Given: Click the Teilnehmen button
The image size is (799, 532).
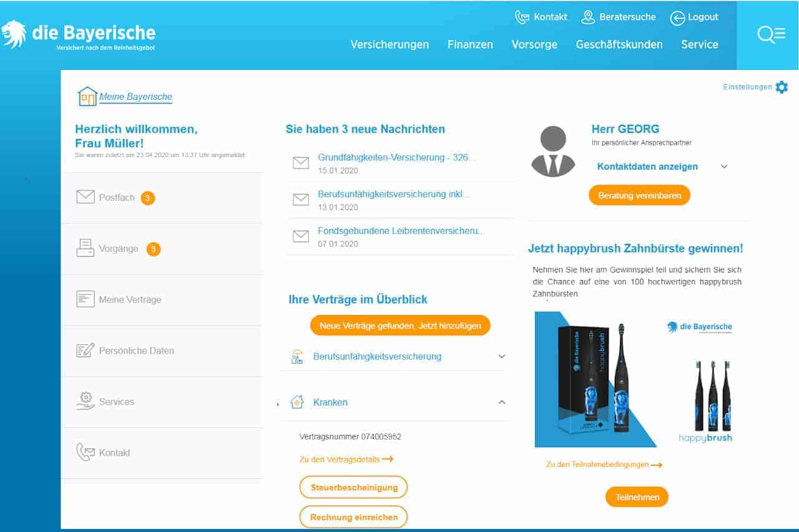Looking at the screenshot, I should [x=637, y=497].
